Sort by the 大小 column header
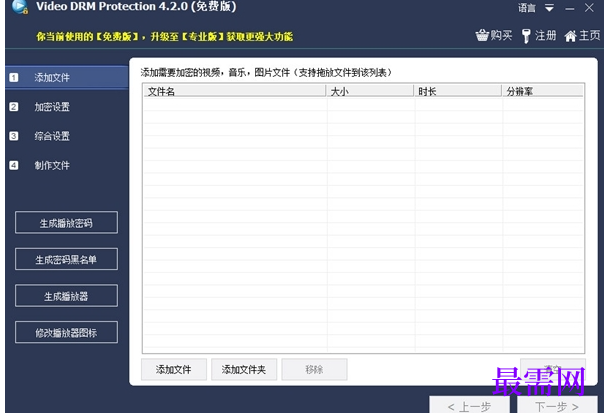 (x=370, y=91)
